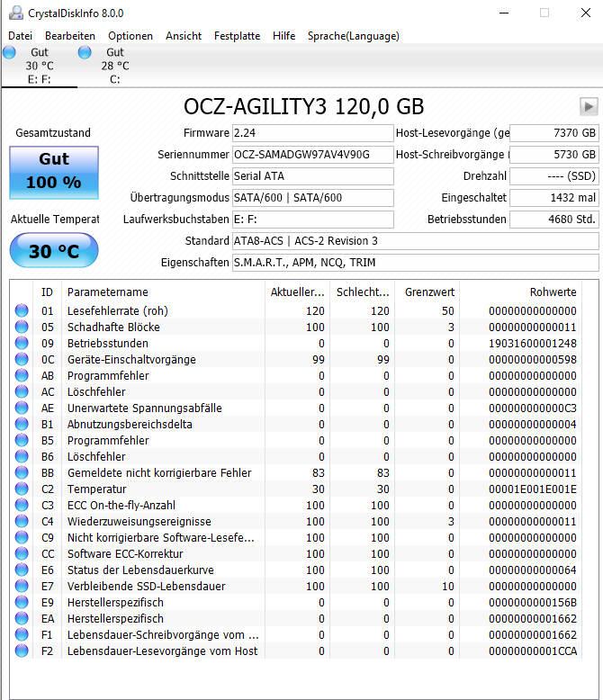Click raw value 00000000001CCA
603x700 pixels.
tap(533, 651)
